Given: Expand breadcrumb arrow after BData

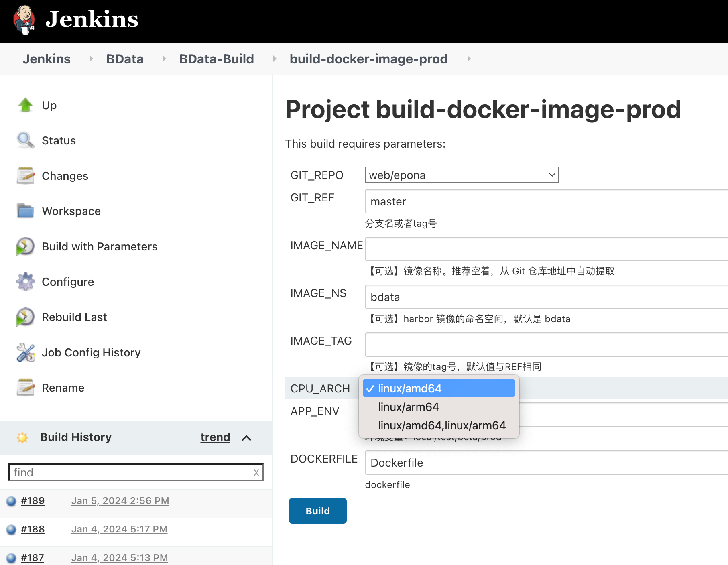Looking at the screenshot, I should click(164, 59).
